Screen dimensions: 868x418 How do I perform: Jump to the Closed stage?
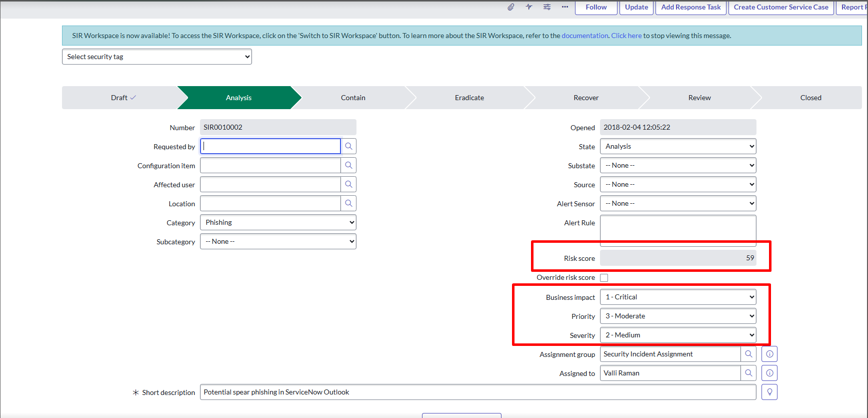coord(810,98)
